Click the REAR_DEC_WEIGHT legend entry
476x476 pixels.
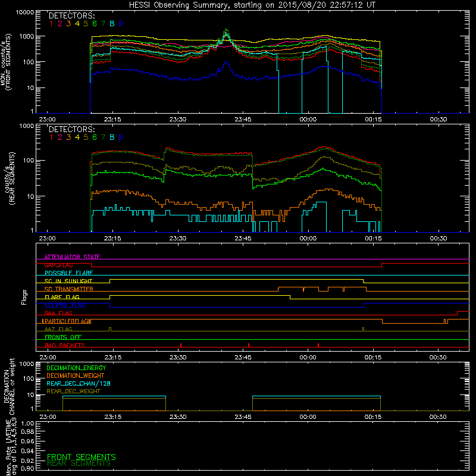pyautogui.click(x=73, y=392)
